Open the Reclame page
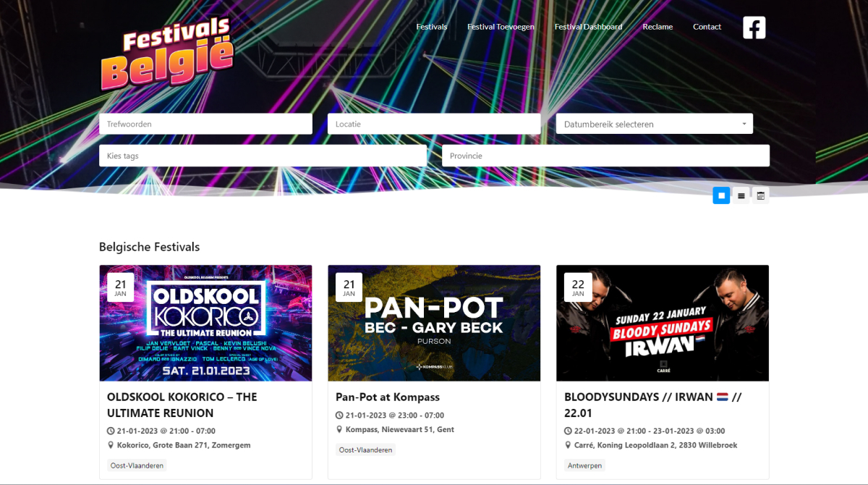Screen dimensions: 868x485 (658, 27)
